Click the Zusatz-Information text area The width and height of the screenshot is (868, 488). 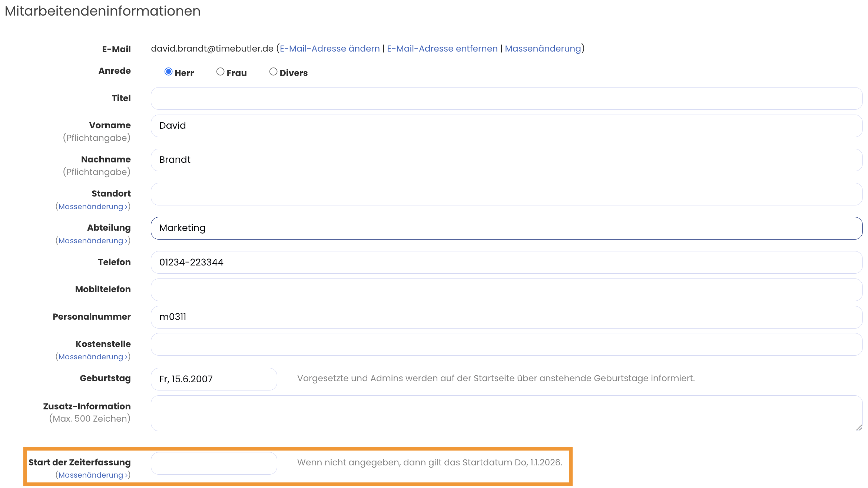[x=506, y=413]
